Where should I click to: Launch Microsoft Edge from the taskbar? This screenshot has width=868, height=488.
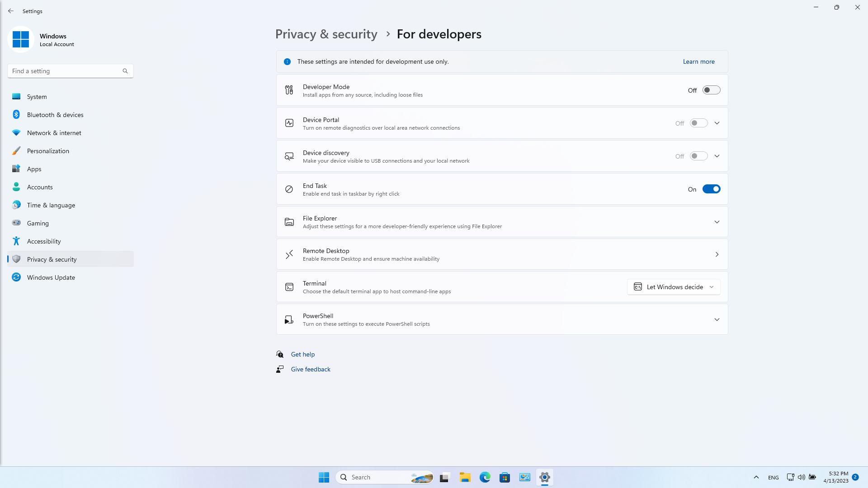click(x=485, y=477)
